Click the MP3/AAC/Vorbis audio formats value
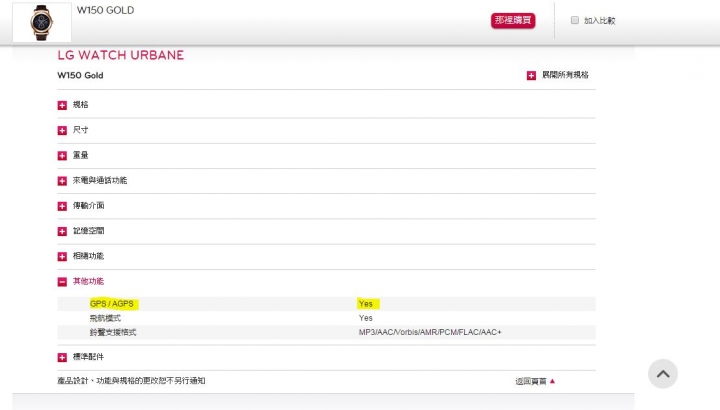This screenshot has height=410, width=720. [430, 332]
